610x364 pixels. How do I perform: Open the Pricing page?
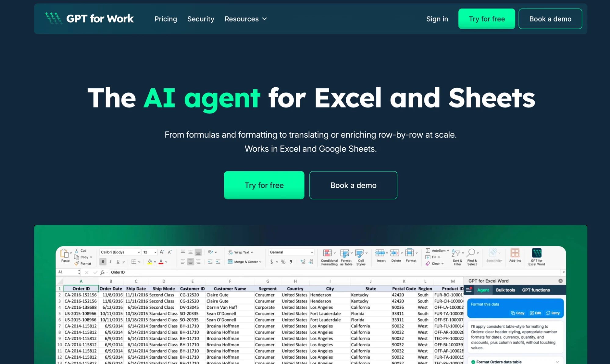pos(165,19)
